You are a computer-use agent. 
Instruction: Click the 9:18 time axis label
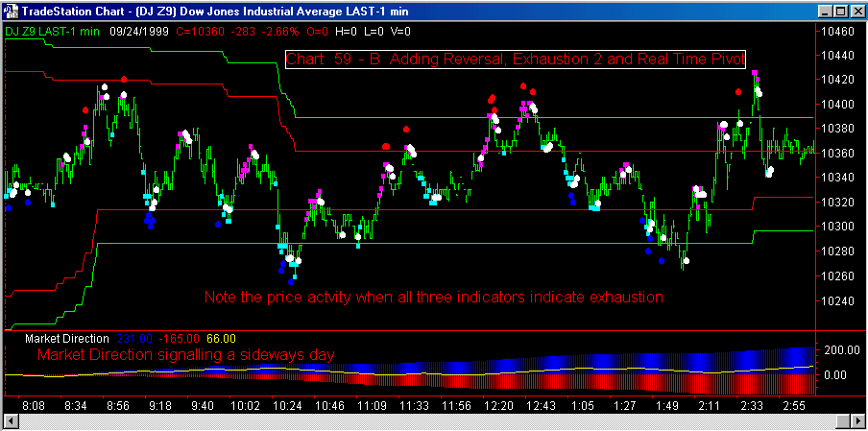click(160, 405)
